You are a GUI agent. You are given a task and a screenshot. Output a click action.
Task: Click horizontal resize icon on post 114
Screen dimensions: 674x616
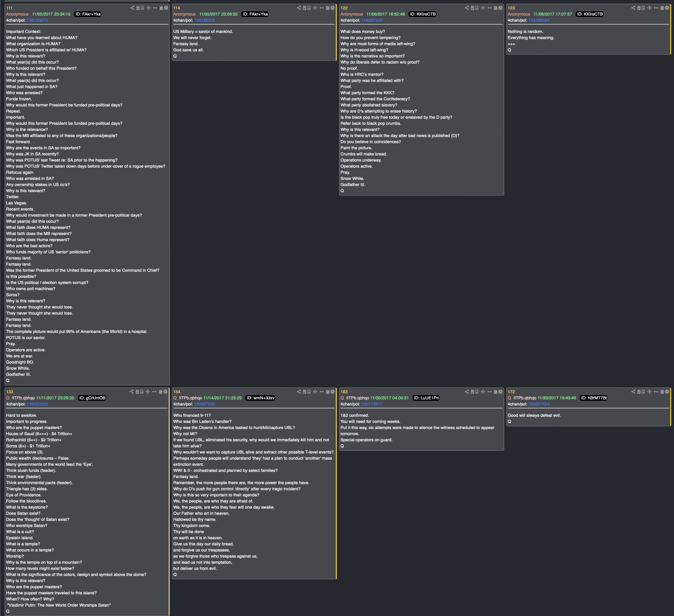(x=322, y=8)
